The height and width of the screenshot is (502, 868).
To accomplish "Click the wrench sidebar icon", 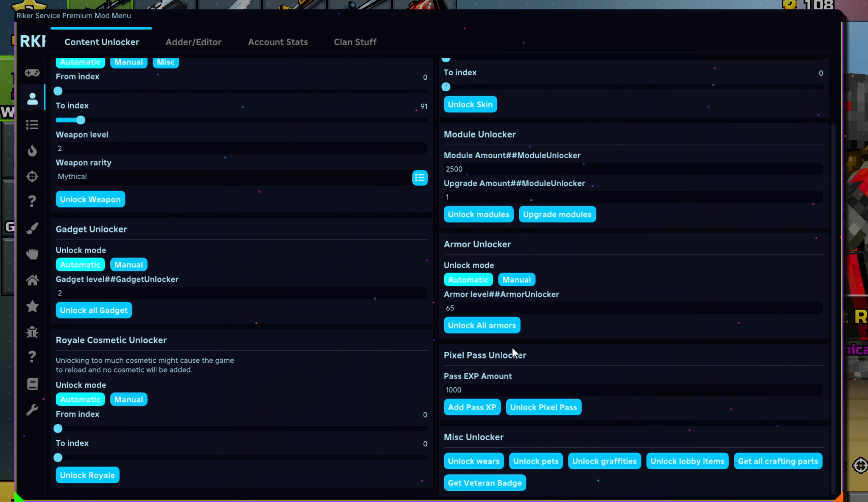I will [x=32, y=410].
